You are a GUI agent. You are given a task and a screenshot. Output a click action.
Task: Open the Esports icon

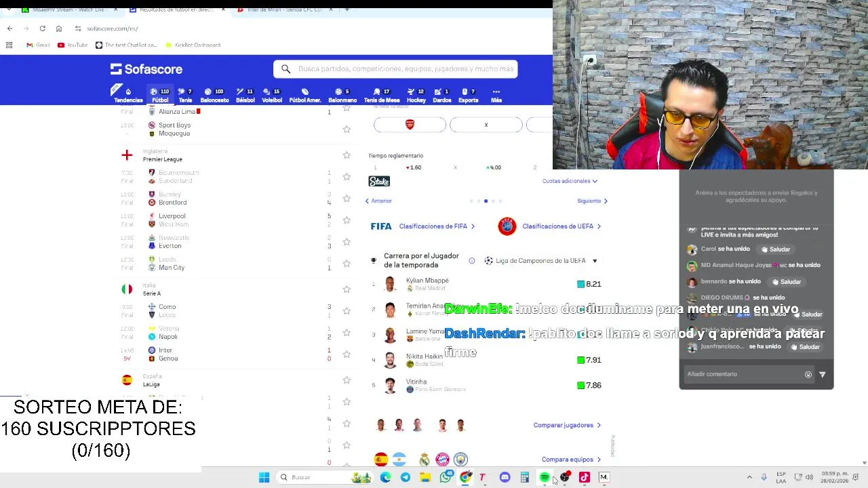pyautogui.click(x=469, y=95)
